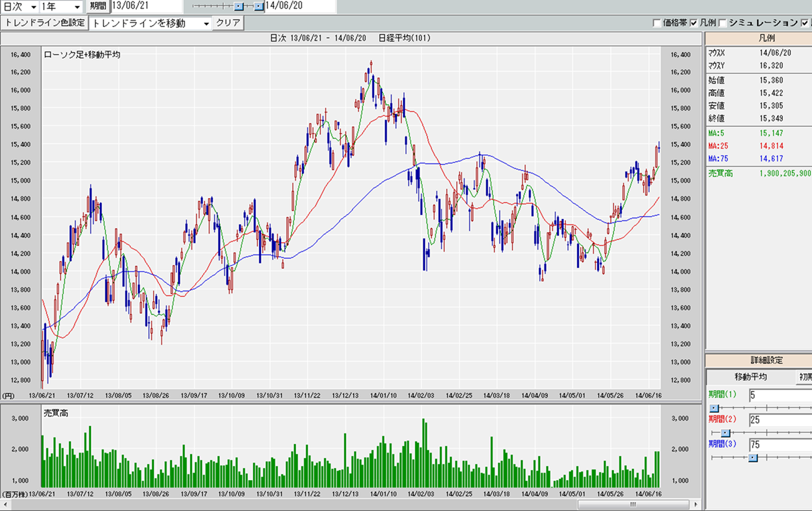Open トレンドライン色設定 color settings
The width and height of the screenshot is (812, 511).
(45, 23)
